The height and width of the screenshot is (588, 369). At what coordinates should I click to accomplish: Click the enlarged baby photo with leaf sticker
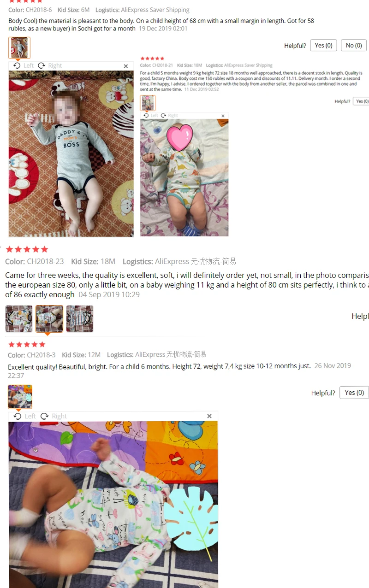113,504
